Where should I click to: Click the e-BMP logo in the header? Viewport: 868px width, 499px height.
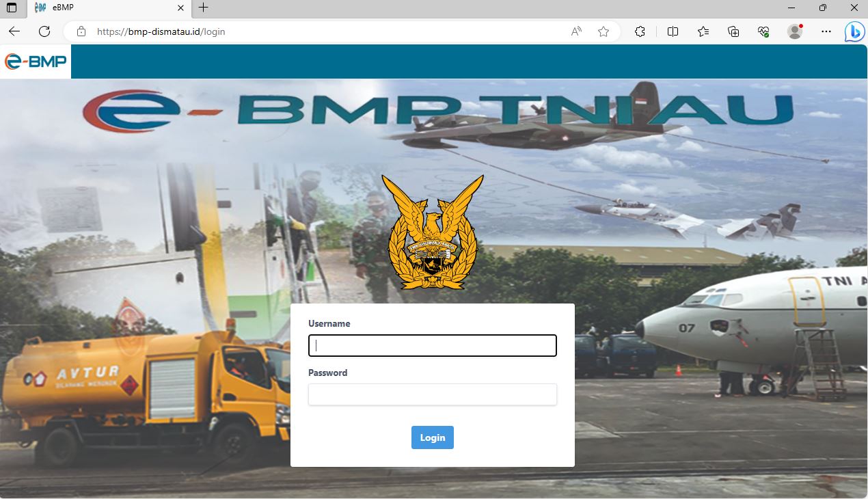coord(36,62)
